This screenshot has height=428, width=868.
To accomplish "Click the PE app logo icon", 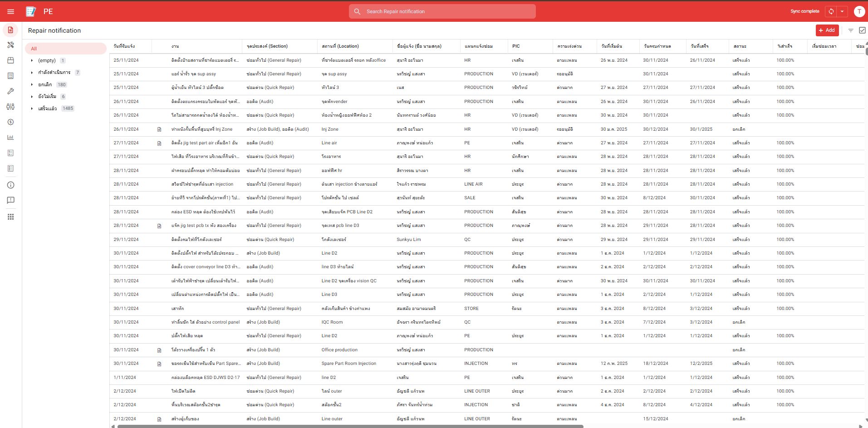I will (x=31, y=11).
